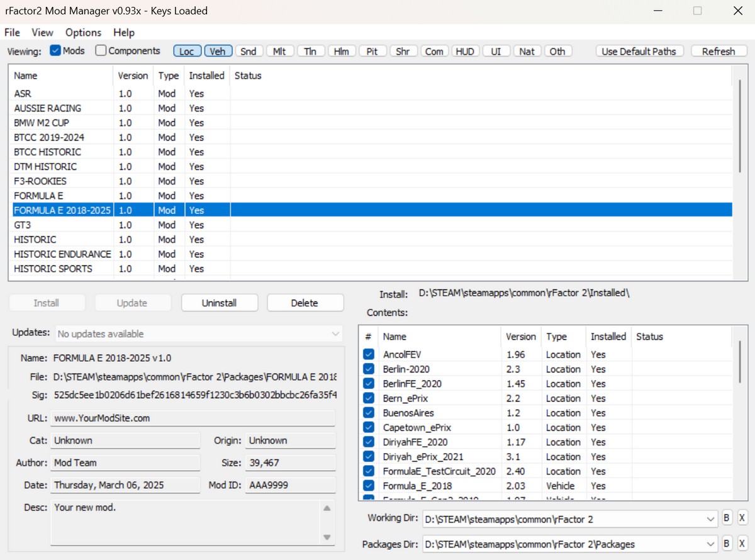Image resolution: width=755 pixels, height=560 pixels.
Task: Enable the Pit filter button
Action: pyautogui.click(x=372, y=52)
